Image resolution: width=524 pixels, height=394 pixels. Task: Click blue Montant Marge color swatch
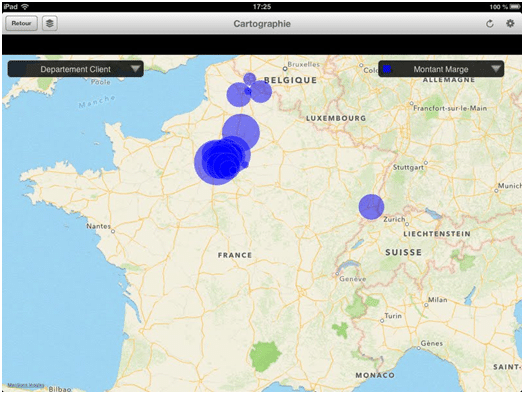[x=387, y=69]
